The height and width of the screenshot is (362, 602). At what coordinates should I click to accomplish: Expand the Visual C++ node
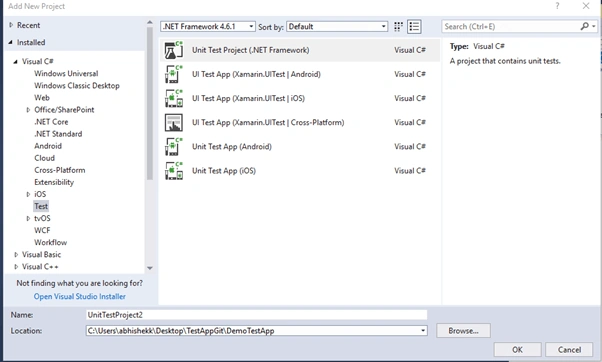click(x=16, y=267)
